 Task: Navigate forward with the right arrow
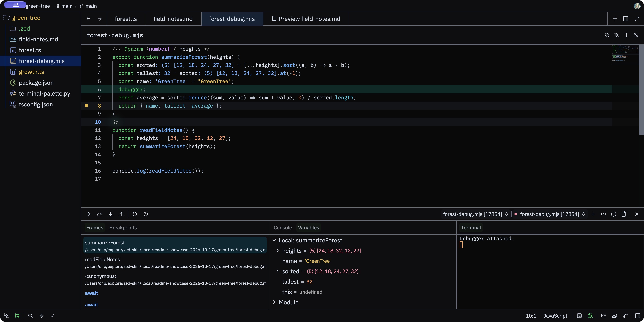pos(99,19)
